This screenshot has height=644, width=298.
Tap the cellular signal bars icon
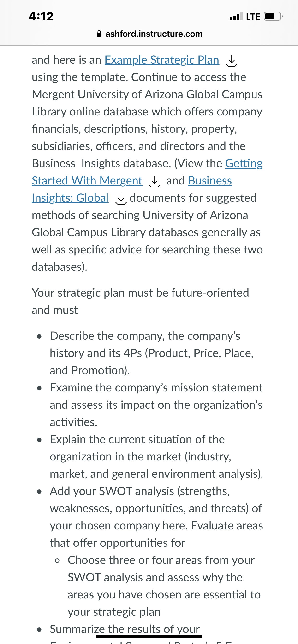[x=236, y=17]
